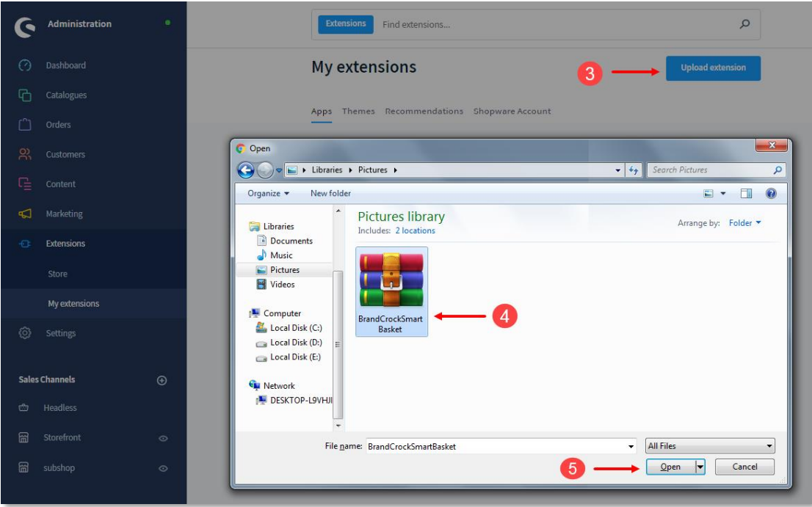Image resolution: width=812 pixels, height=507 pixels.
Task: Expand the Organize menu
Action: pyautogui.click(x=268, y=194)
